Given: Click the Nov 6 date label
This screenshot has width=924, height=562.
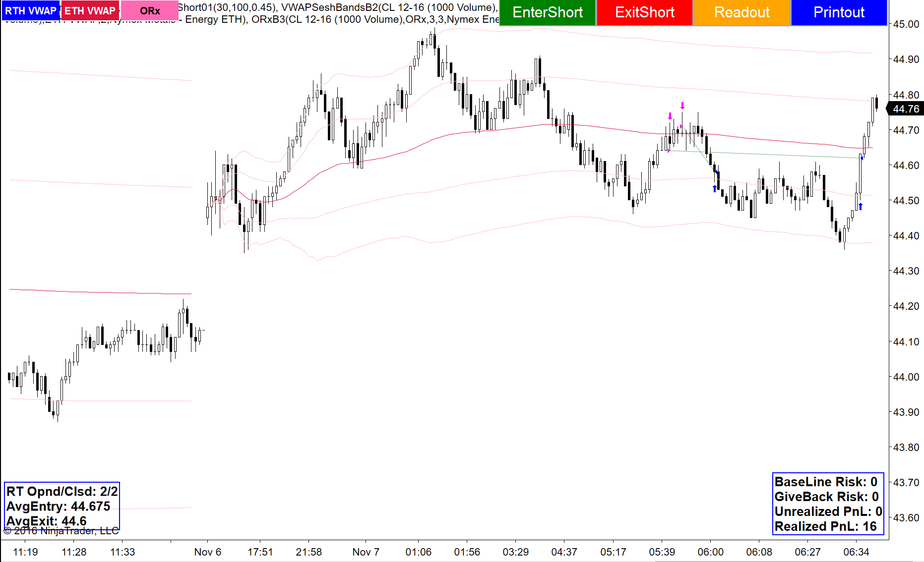Looking at the screenshot, I should click(208, 552).
